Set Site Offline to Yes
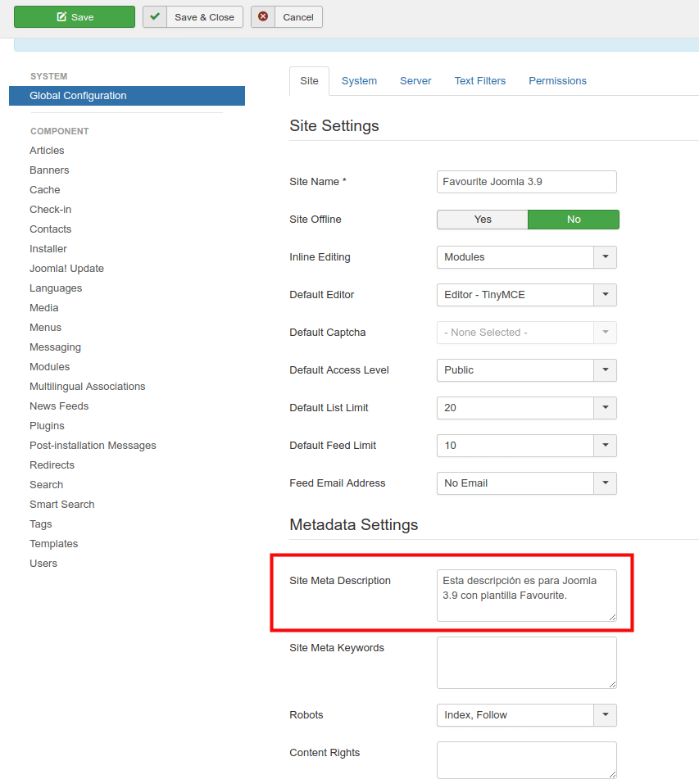 coord(483,220)
